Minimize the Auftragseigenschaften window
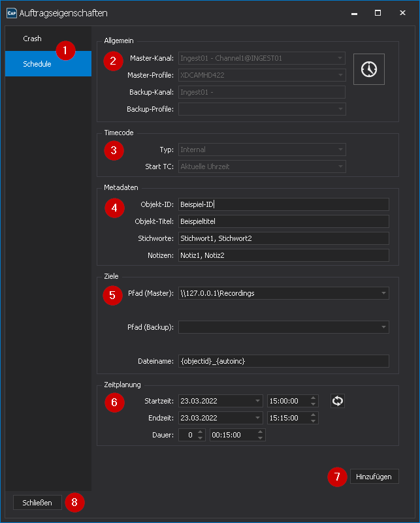 tap(354, 13)
